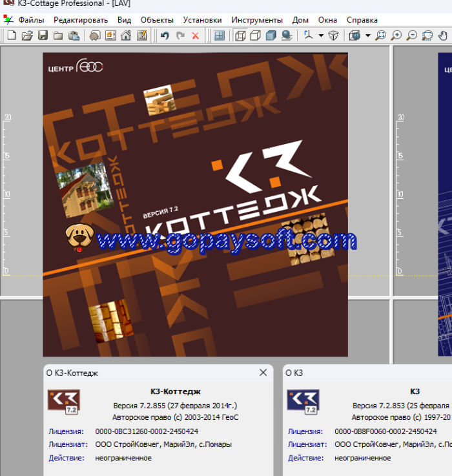Click Лицензия label in О К3 dialog

[305, 431]
